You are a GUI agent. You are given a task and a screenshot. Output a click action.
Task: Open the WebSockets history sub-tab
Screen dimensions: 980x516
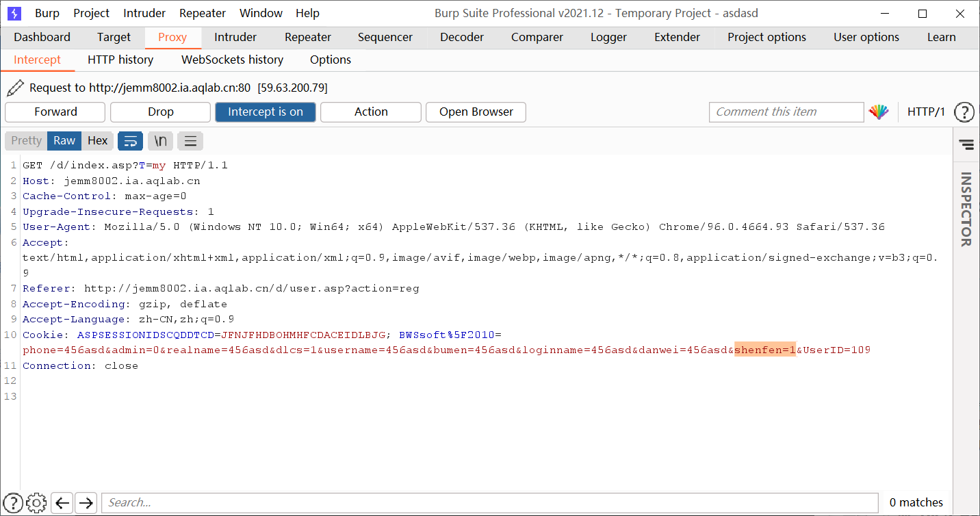coord(233,60)
